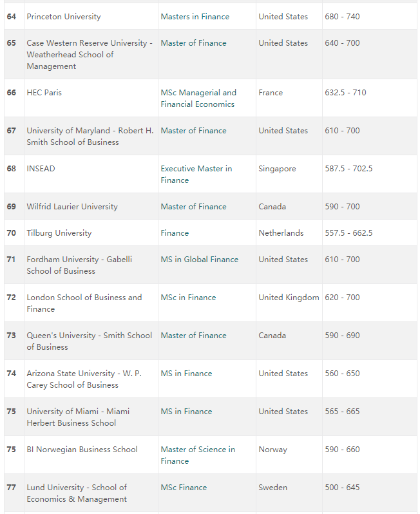Open London School of Business MSc in Finance
This screenshot has width=420, height=514.
coord(188,298)
